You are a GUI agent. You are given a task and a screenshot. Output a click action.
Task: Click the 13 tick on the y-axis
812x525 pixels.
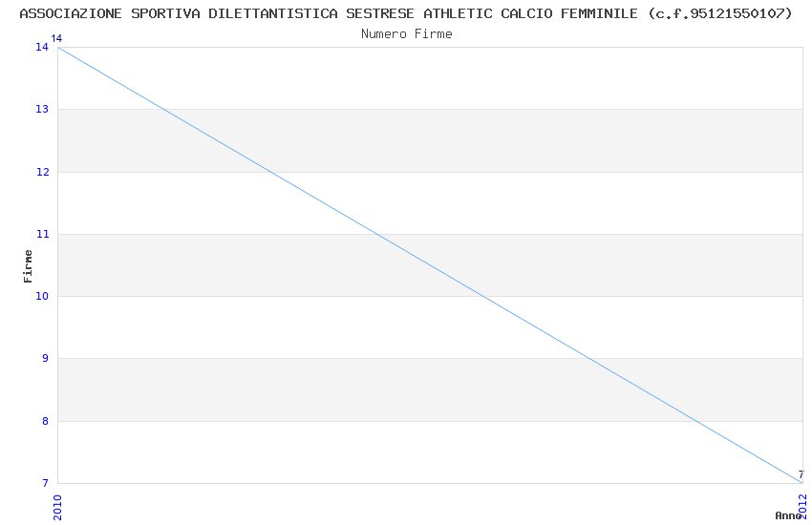click(x=43, y=110)
